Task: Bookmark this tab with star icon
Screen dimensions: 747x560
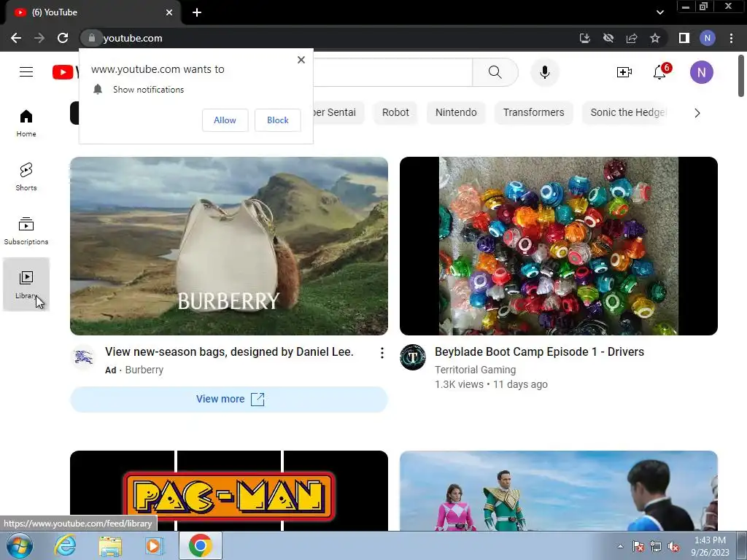Action: click(655, 38)
